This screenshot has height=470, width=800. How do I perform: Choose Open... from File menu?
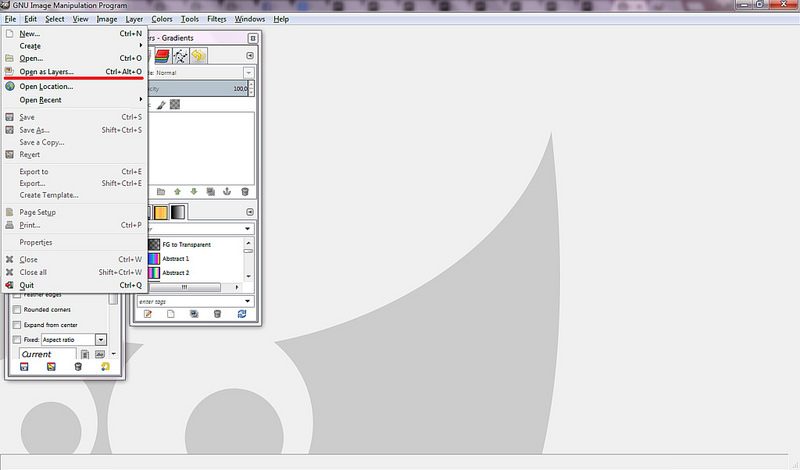(x=75, y=58)
